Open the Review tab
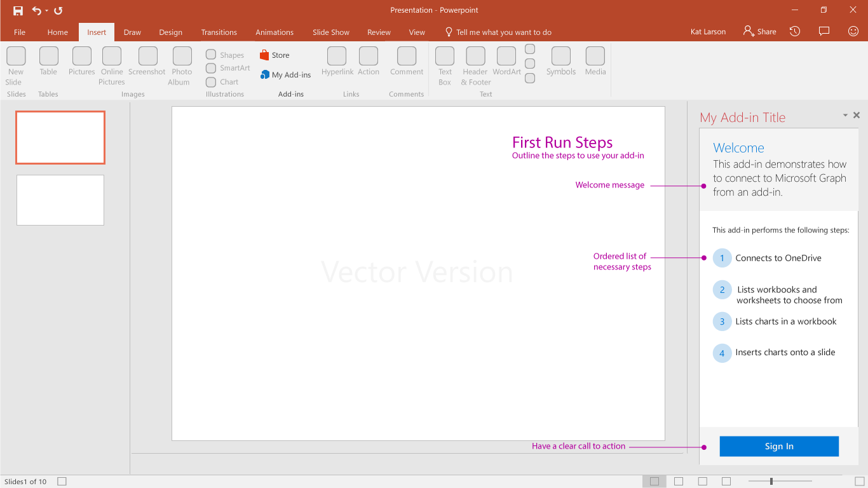The height and width of the screenshot is (488, 868). [x=379, y=32]
